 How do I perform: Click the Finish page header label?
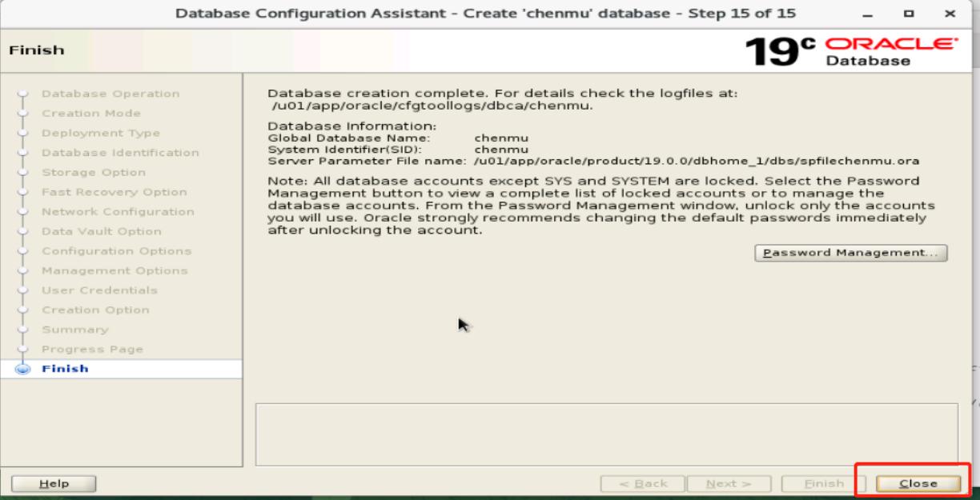tap(37, 50)
